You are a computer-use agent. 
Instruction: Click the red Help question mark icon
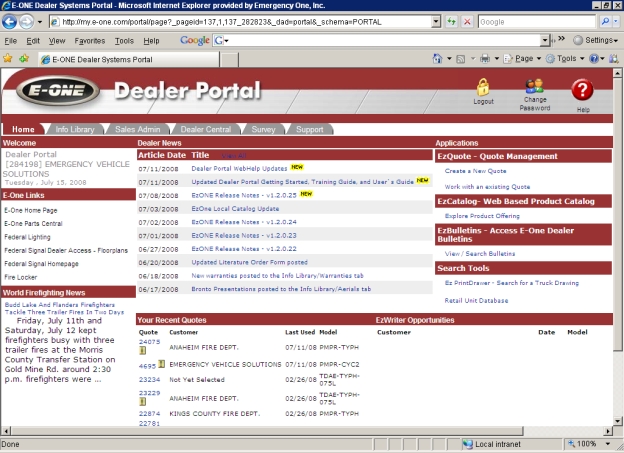click(582, 90)
